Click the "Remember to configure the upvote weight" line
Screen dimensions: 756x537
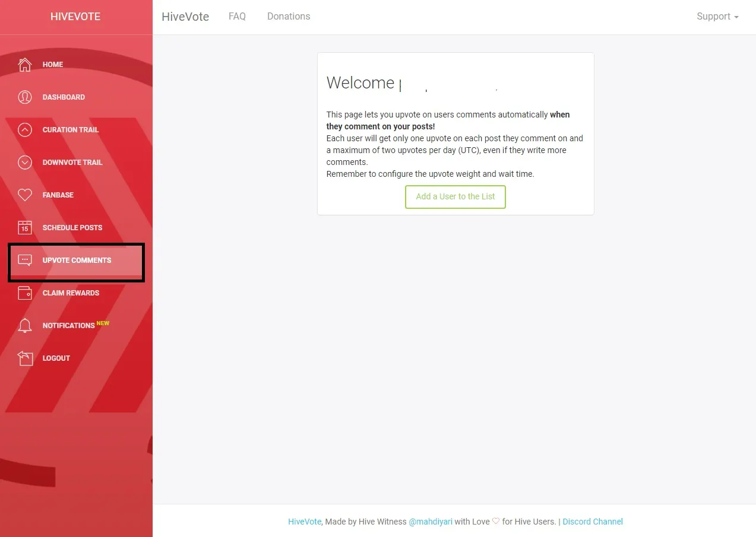(x=430, y=174)
